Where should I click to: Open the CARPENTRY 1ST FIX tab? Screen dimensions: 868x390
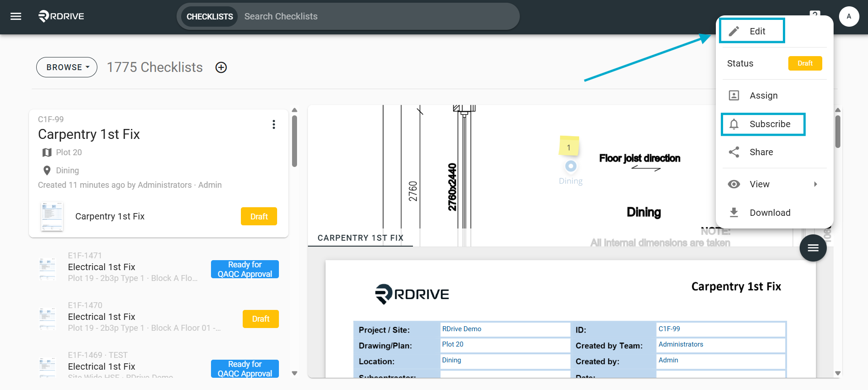point(360,238)
